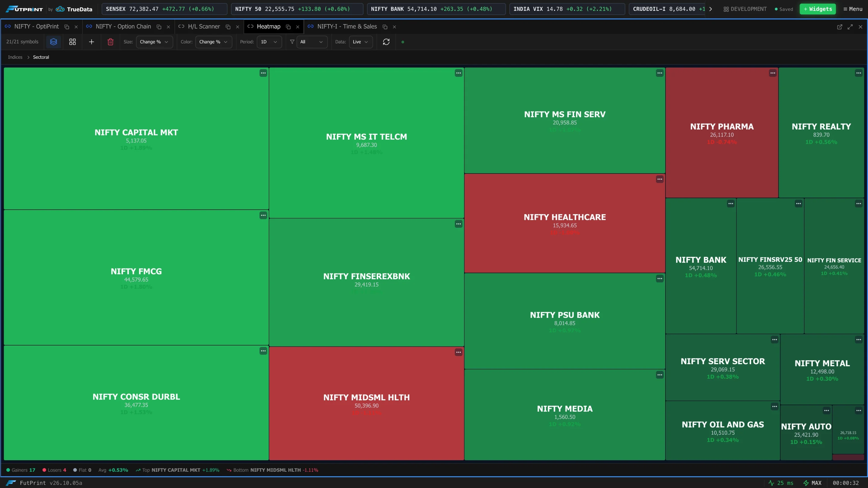Switch to the grid layout view
Viewport: 868px width, 488px height.
(x=72, y=42)
